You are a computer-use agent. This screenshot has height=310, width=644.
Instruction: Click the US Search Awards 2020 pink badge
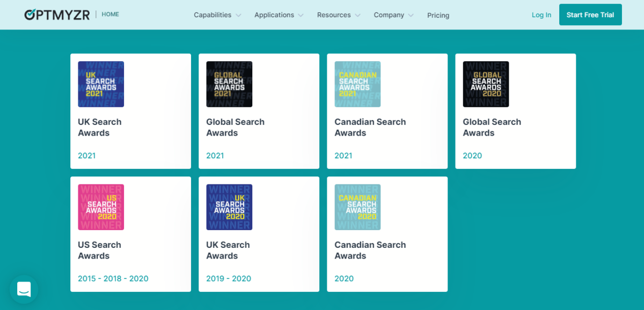101,207
